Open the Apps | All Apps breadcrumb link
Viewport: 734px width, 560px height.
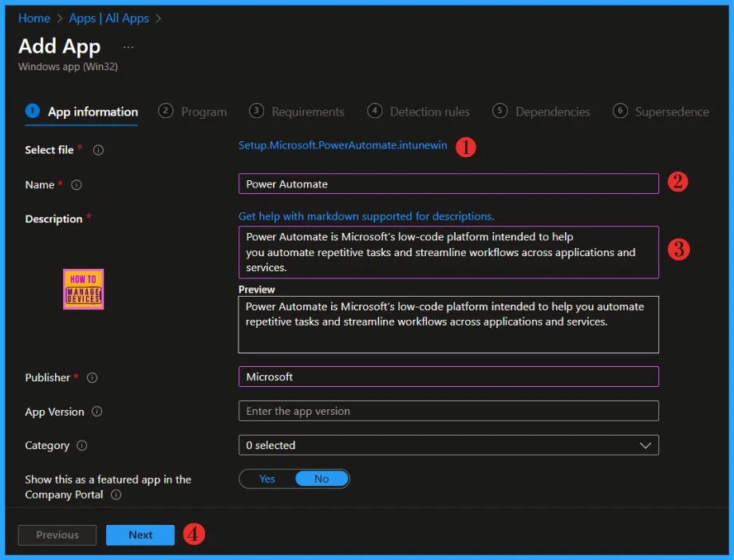[109, 18]
